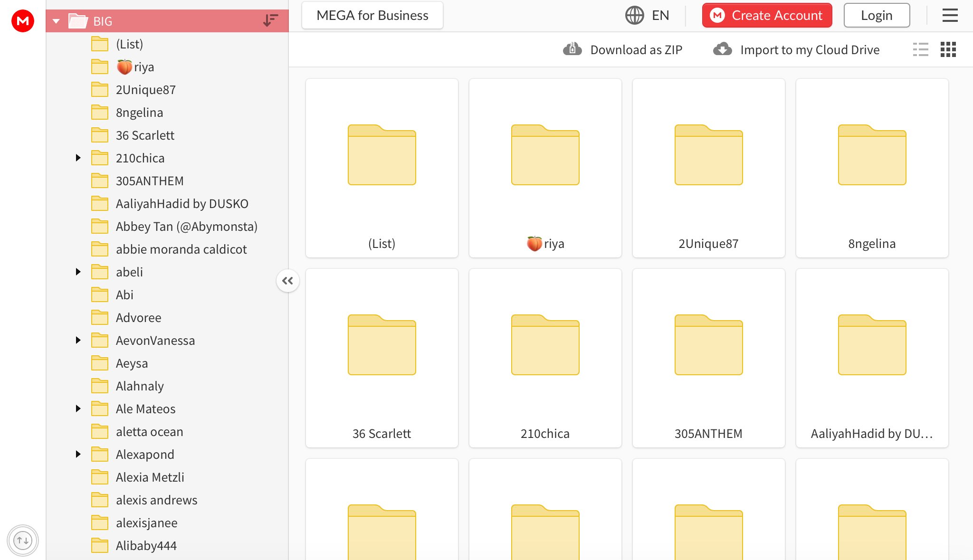This screenshot has width=973, height=560.
Task: Select 305ANTHEM in the sidebar tree
Action: point(167,181)
